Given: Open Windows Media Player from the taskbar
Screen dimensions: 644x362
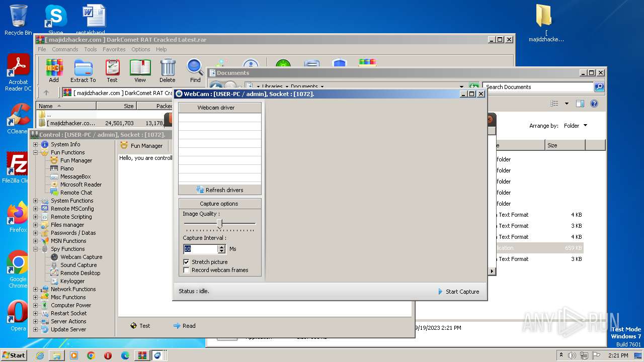Looking at the screenshot, I should [x=74, y=355].
